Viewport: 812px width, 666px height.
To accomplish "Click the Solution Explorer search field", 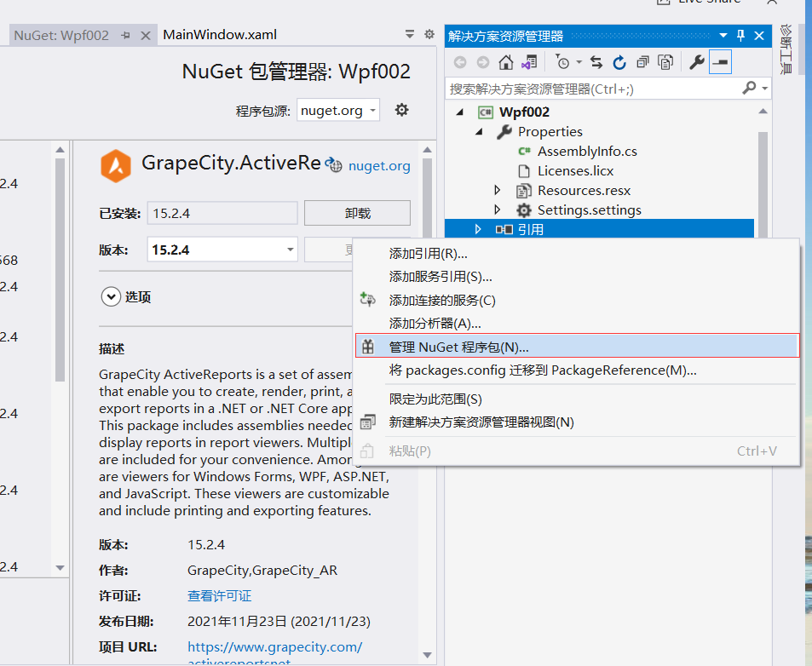I will 595,89.
